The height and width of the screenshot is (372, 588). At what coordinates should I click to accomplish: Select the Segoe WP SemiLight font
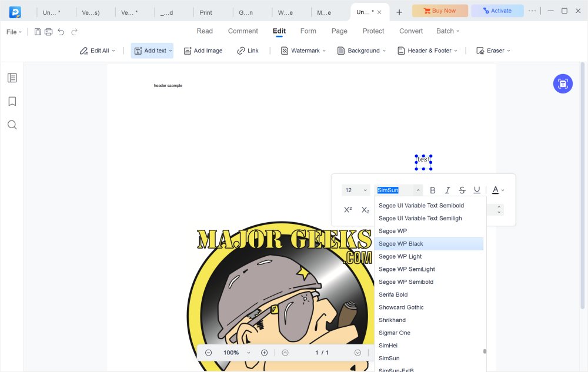tap(429, 269)
